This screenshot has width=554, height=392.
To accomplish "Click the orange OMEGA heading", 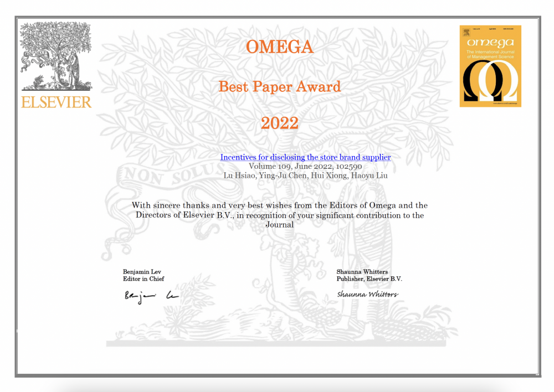I will click(x=279, y=47).
